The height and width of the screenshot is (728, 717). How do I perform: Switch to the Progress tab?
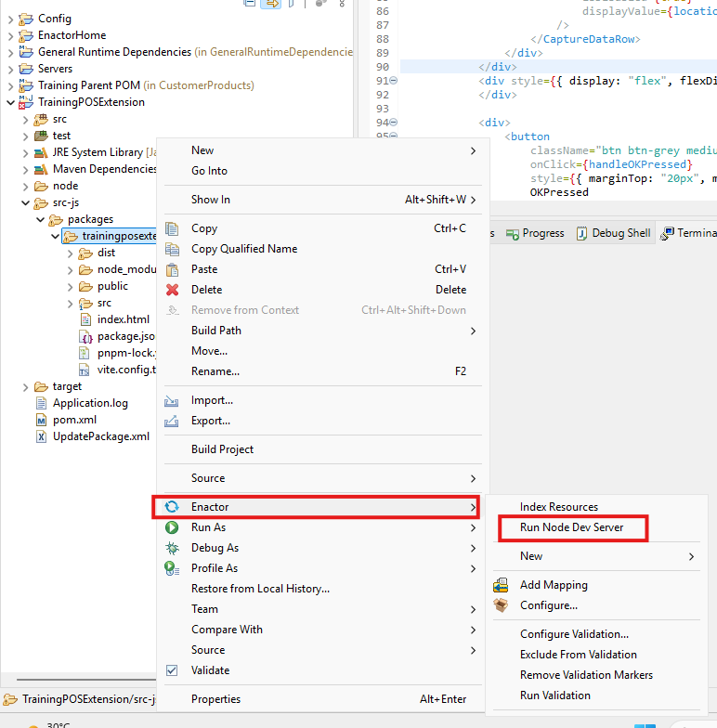[x=535, y=233]
